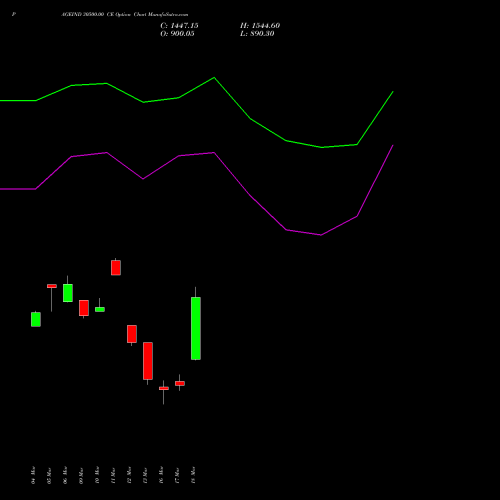Click the '12 Mar' date axis label
The height and width of the screenshot is (500, 500).
point(129,475)
